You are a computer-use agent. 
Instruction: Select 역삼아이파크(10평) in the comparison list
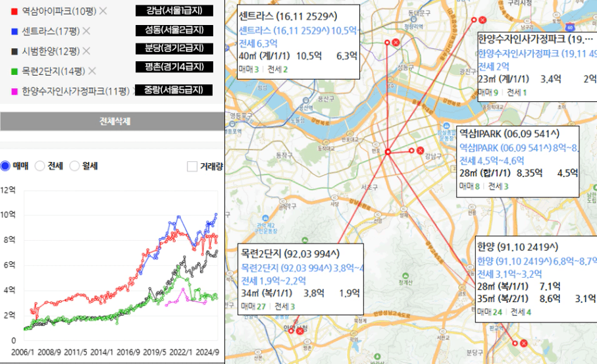[x=59, y=11]
